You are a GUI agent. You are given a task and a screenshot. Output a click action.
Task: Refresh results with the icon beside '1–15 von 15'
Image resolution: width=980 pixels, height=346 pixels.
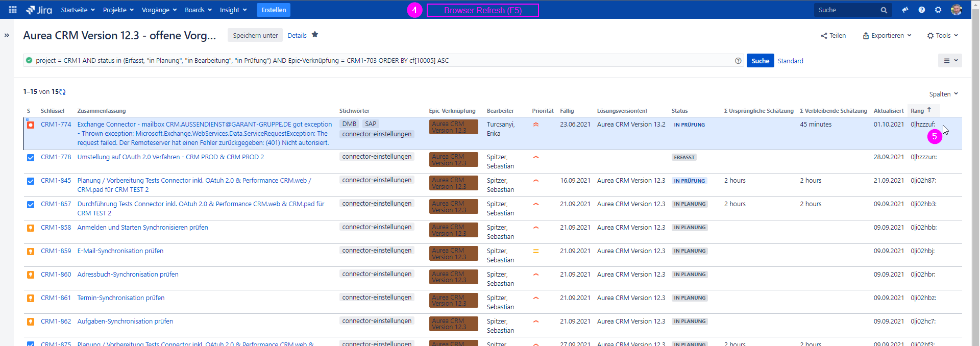click(x=62, y=92)
